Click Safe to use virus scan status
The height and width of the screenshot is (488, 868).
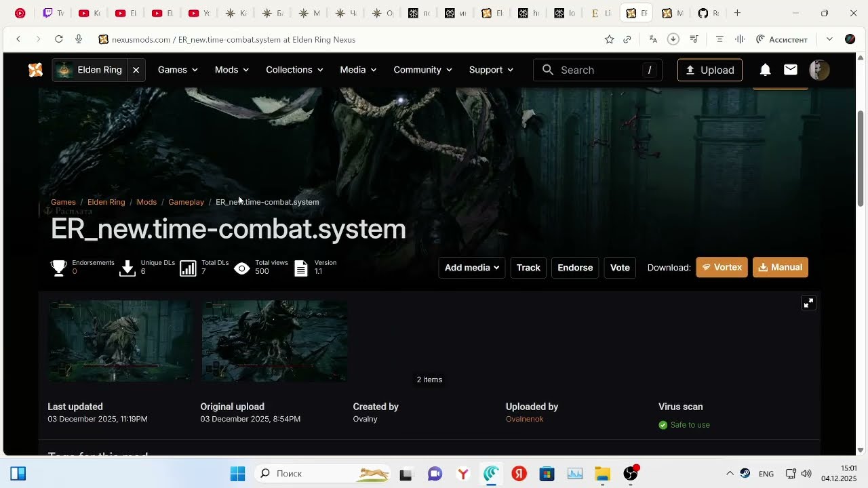684,425
